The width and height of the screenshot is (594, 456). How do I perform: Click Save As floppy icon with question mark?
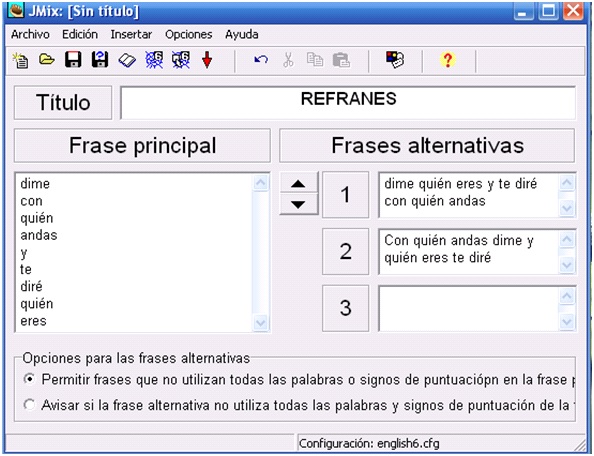100,60
